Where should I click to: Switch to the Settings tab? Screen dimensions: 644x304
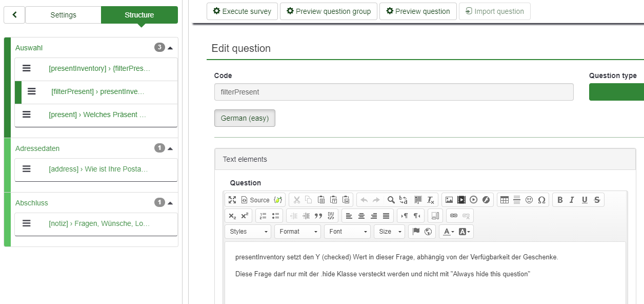(x=63, y=15)
